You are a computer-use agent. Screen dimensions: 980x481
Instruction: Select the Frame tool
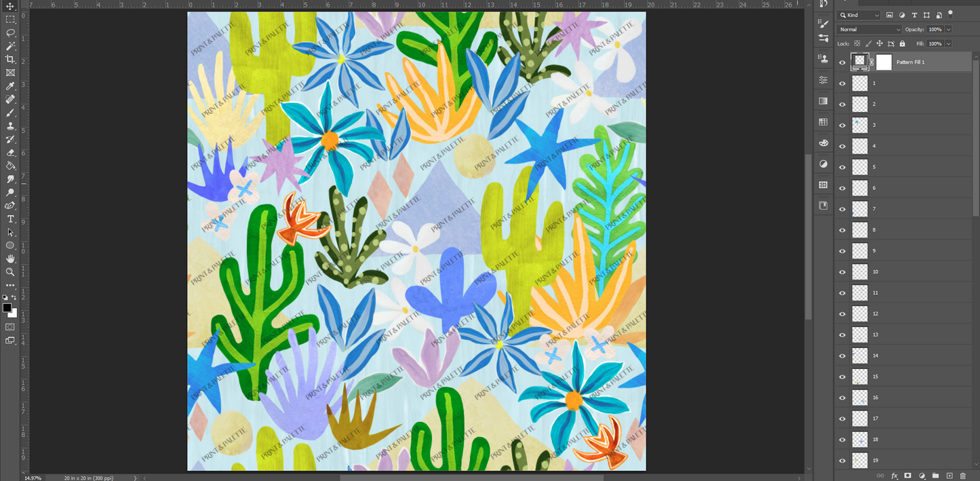tap(10, 73)
